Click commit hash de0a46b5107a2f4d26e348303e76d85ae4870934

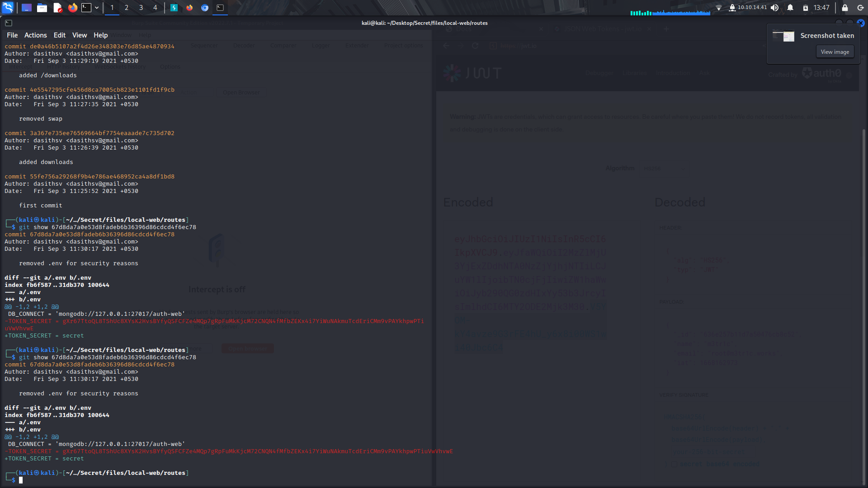(102, 47)
